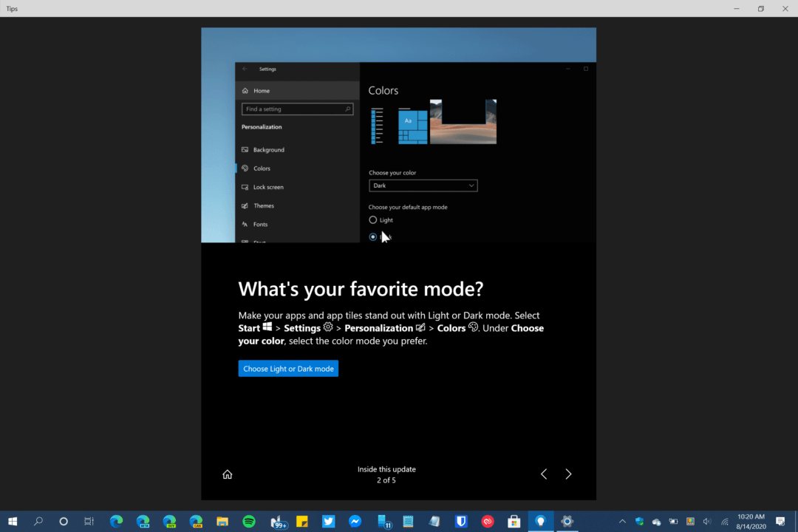Open Spotify from the taskbar

point(249,522)
